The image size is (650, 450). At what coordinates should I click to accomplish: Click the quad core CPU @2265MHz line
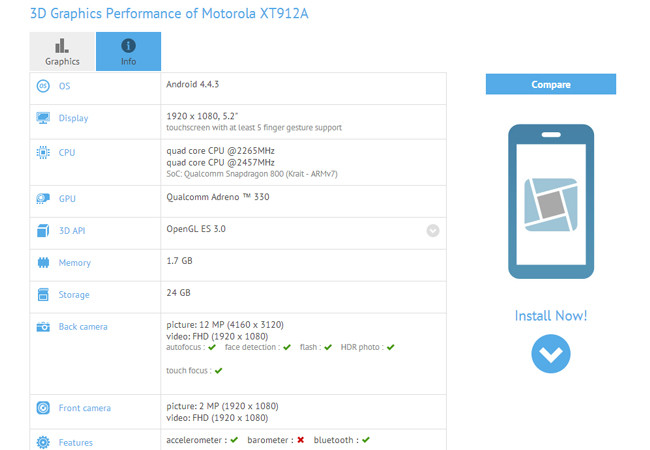[x=221, y=151]
